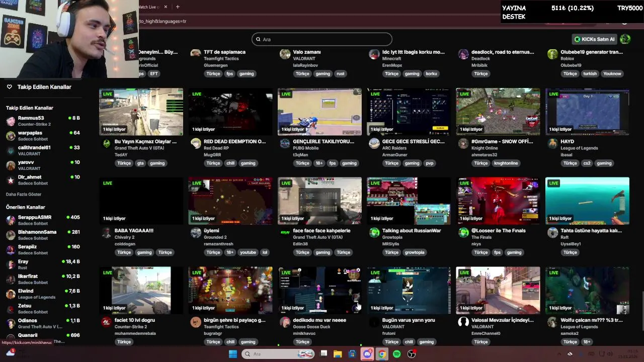Click the warpaplas channel avatar

(11, 136)
